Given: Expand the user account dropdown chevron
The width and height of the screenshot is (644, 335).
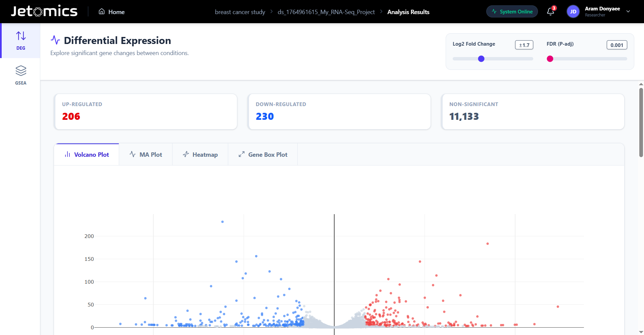Looking at the screenshot, I should click(628, 11).
